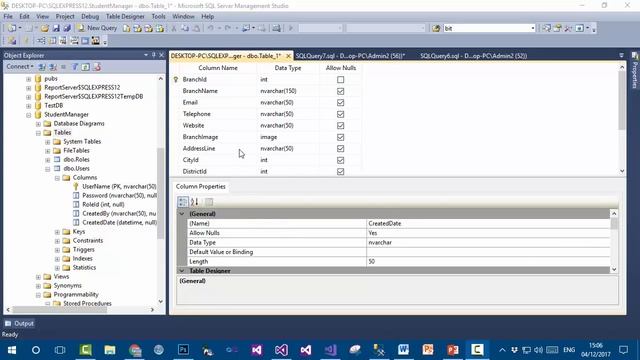Click the Task View taskbar icon

coord(60,350)
